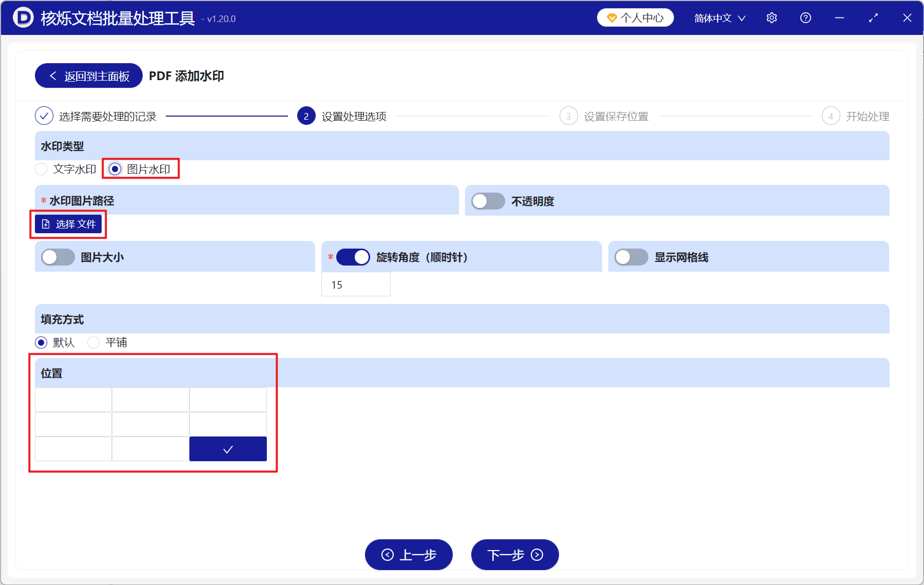
Task: Click step 4 开始处理 indicator
Action: pos(831,116)
